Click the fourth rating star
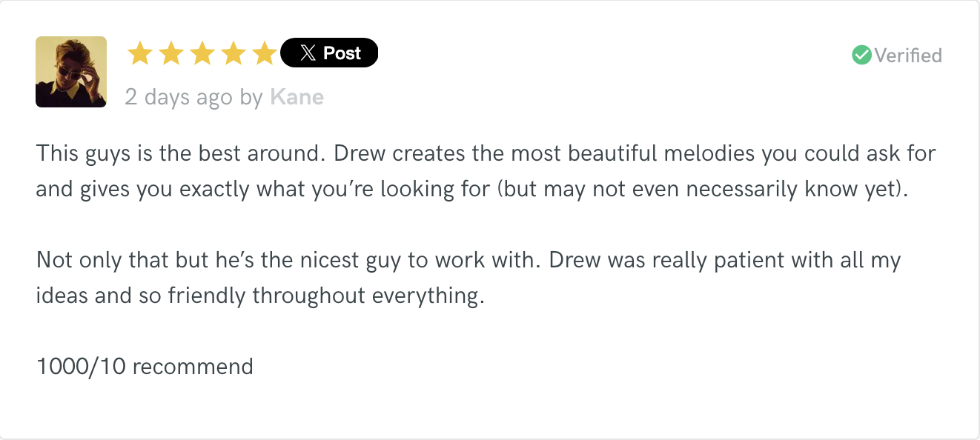The width and height of the screenshot is (980, 440). [234, 53]
